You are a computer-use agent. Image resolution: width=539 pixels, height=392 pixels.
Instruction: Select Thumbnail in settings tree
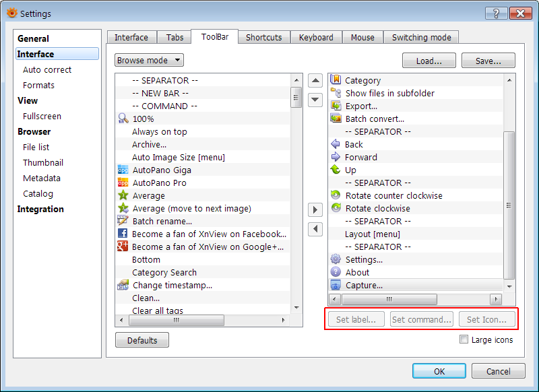43,162
